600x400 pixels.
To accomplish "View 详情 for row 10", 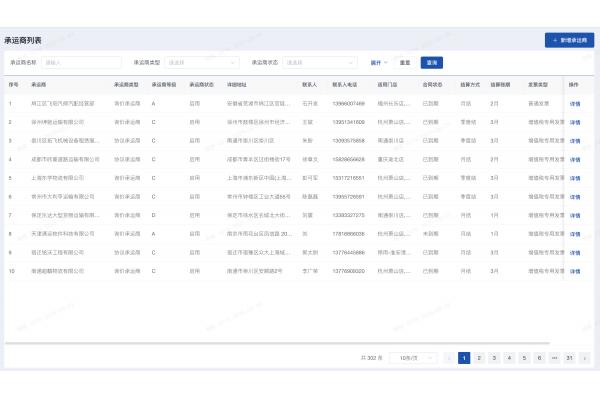I will click(575, 270).
